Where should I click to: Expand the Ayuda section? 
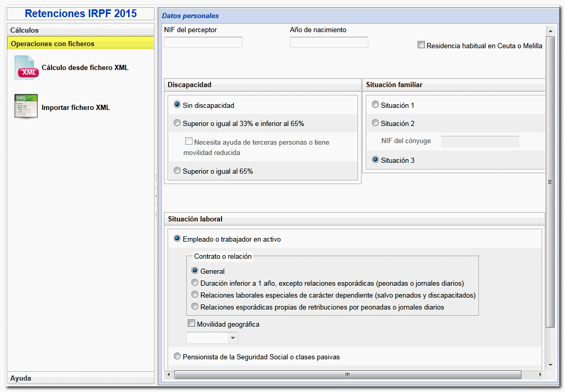81,379
